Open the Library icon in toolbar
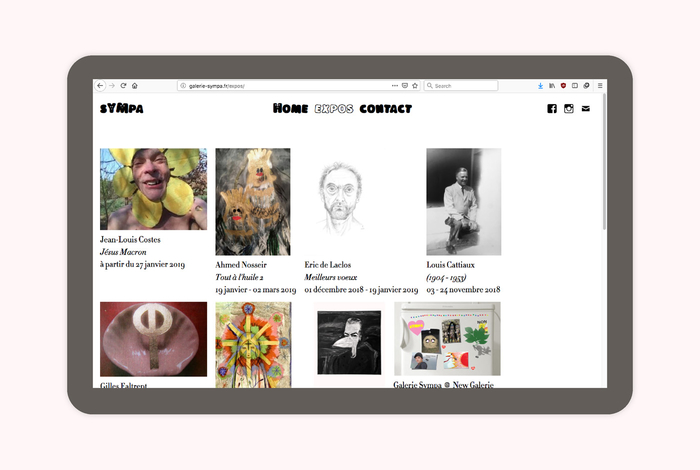 (x=552, y=86)
